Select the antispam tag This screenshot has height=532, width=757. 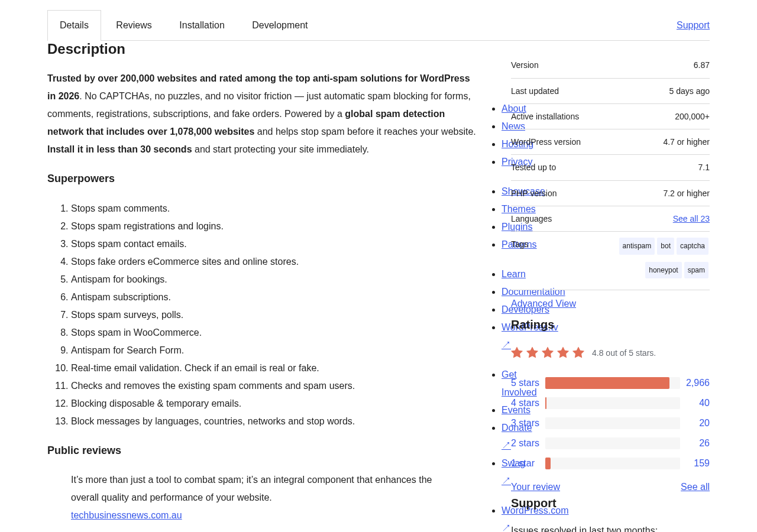point(637,246)
